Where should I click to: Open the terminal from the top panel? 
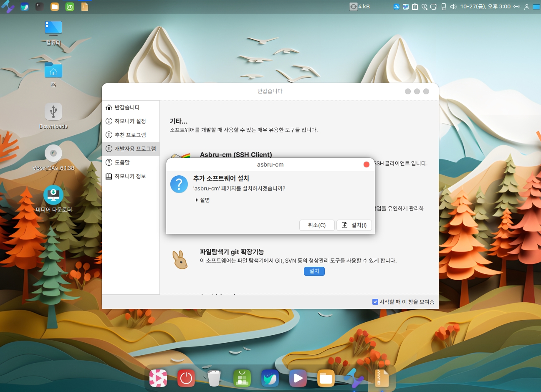pyautogui.click(x=39, y=6)
